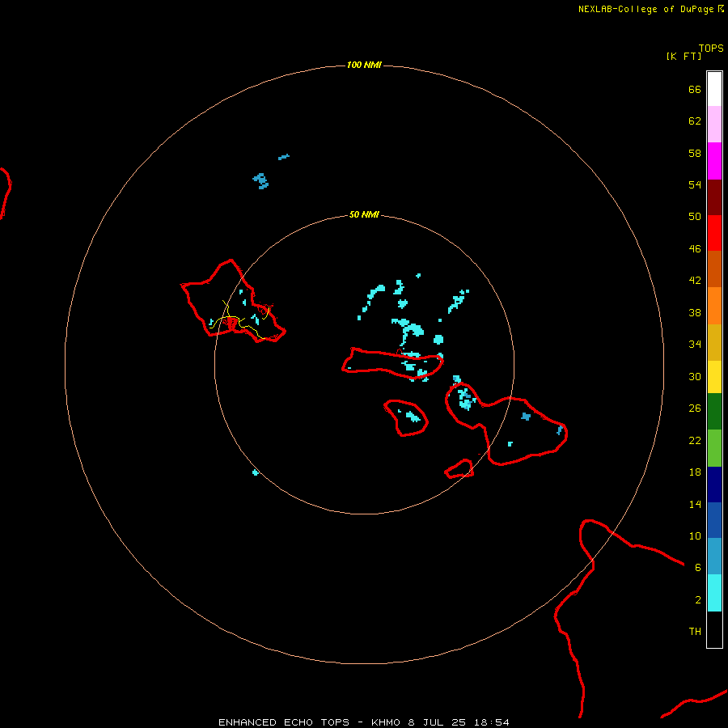Click the TH label on the legend
Viewport: 728px width, 728px height.
[695, 632]
